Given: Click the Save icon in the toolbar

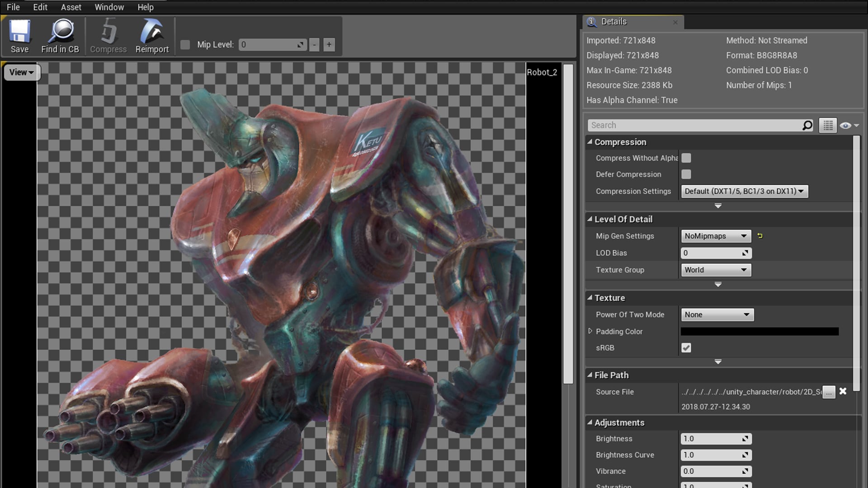Looking at the screenshot, I should tap(19, 36).
